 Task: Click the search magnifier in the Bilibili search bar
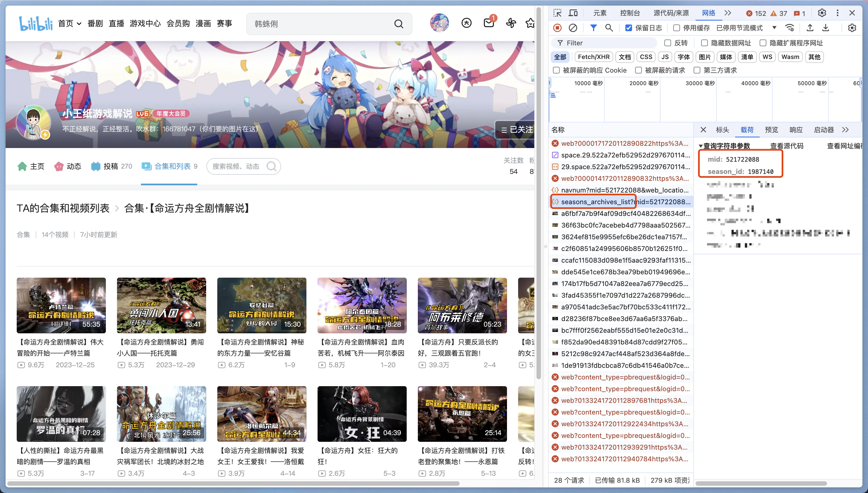click(399, 24)
